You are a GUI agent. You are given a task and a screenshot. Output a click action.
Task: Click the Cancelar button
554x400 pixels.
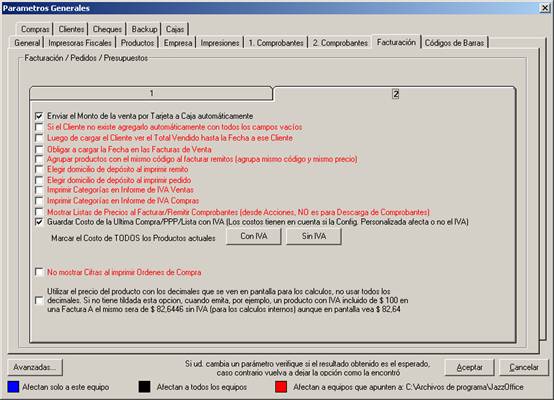tap(524, 367)
